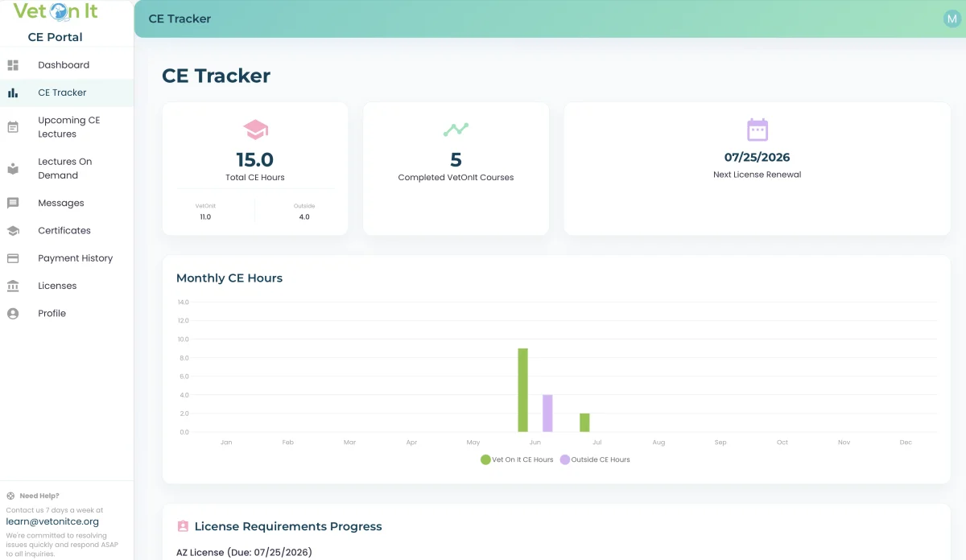
Task: Click the CE Portal title
Action: 55,37
